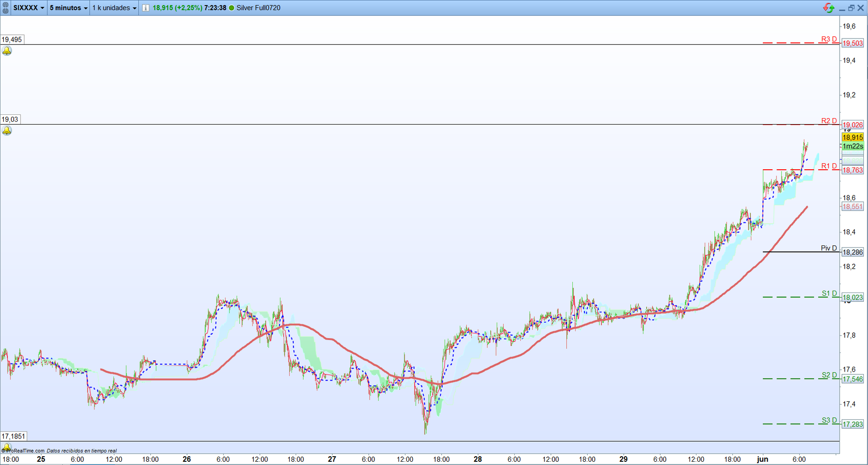
Task: Open the 5 minutos timeframe dropdown
Action: tap(68, 8)
